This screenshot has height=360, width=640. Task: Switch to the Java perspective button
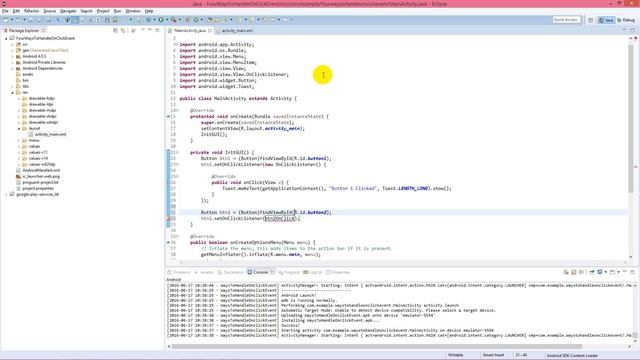click(x=606, y=20)
